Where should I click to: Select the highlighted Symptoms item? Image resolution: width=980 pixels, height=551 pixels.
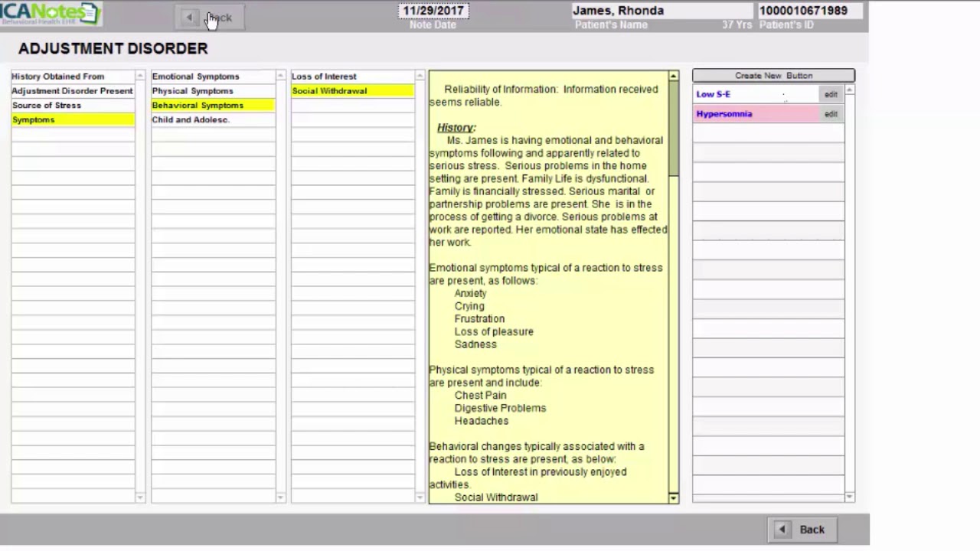[73, 120]
